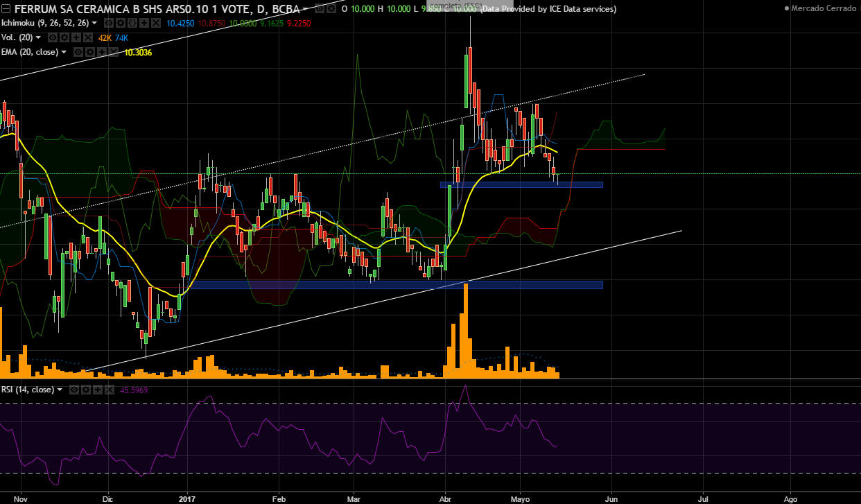Click Ichimoku value 10.8750

(211, 23)
